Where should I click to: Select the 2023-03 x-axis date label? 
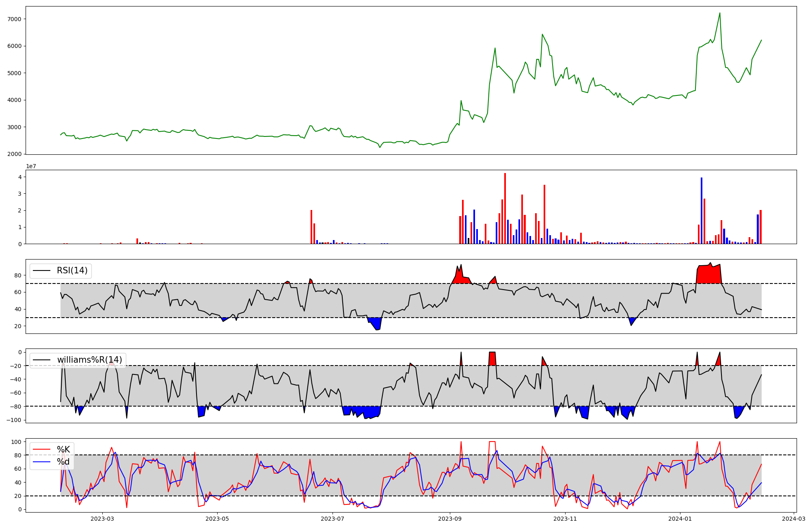(102, 519)
